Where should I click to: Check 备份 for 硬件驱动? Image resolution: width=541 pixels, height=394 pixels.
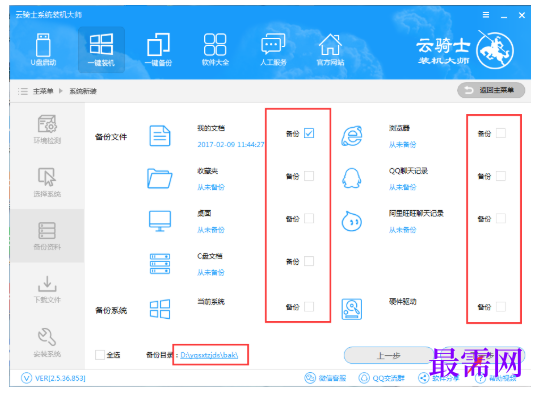(x=501, y=307)
